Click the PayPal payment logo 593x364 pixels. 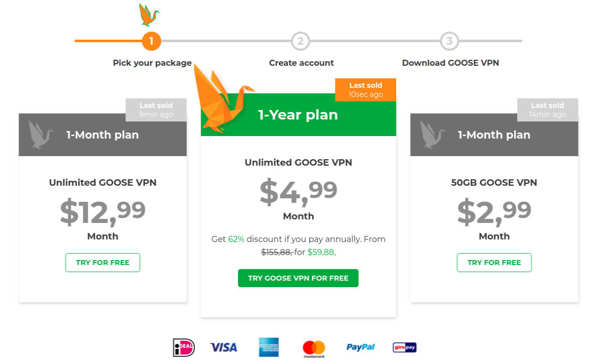pos(361,347)
